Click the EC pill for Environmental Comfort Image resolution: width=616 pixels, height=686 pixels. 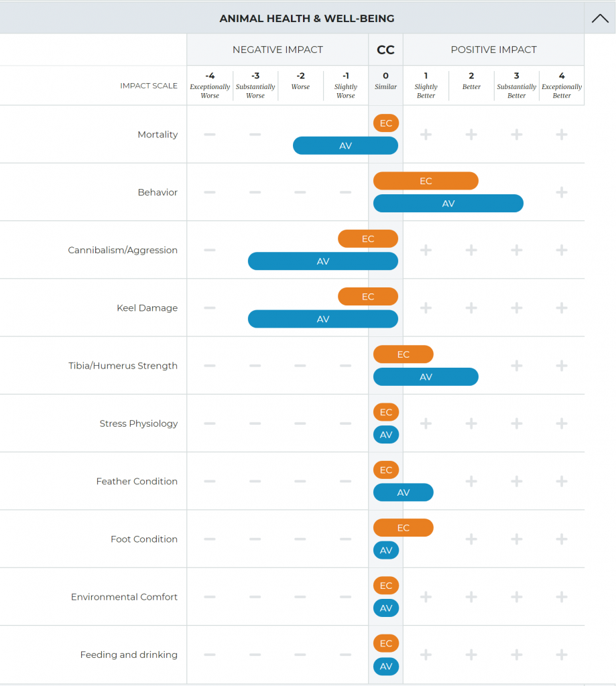[386, 586]
